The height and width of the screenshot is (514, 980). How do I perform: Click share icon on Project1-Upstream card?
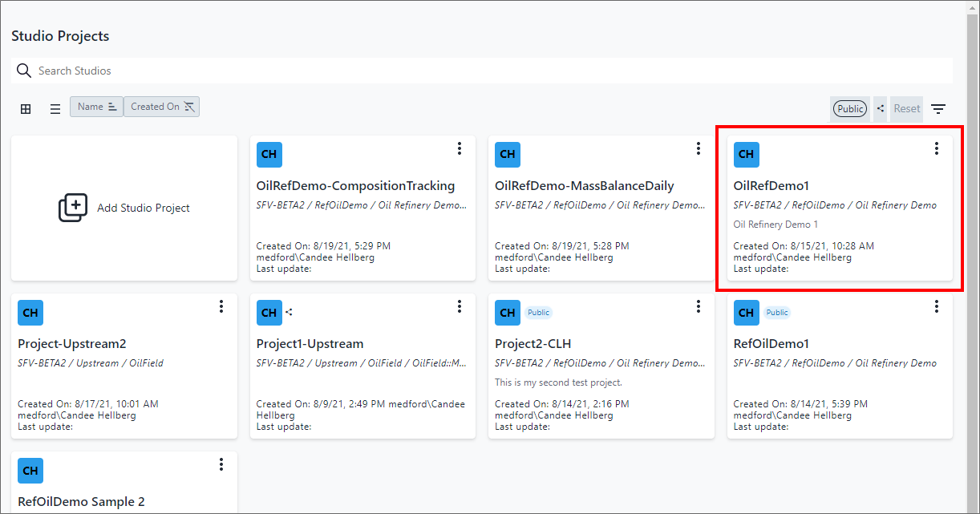pyautogui.click(x=290, y=313)
